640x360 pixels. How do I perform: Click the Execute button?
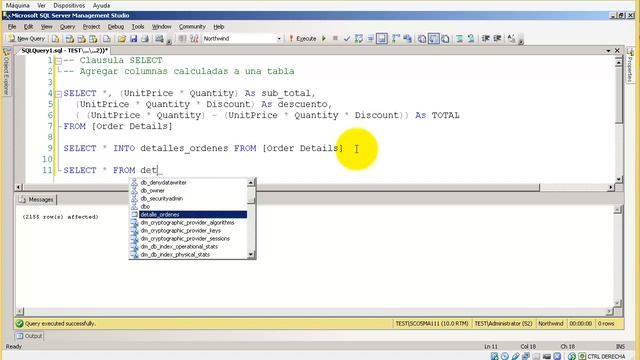302,38
